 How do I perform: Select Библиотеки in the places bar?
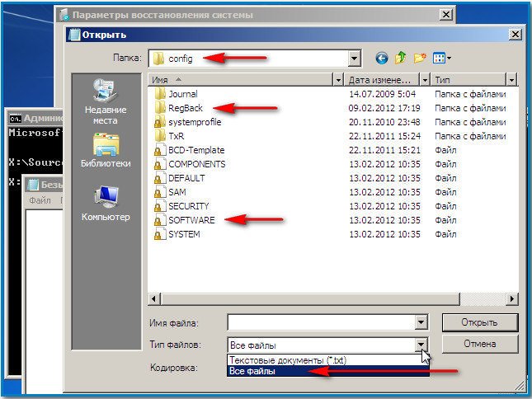pos(105,150)
